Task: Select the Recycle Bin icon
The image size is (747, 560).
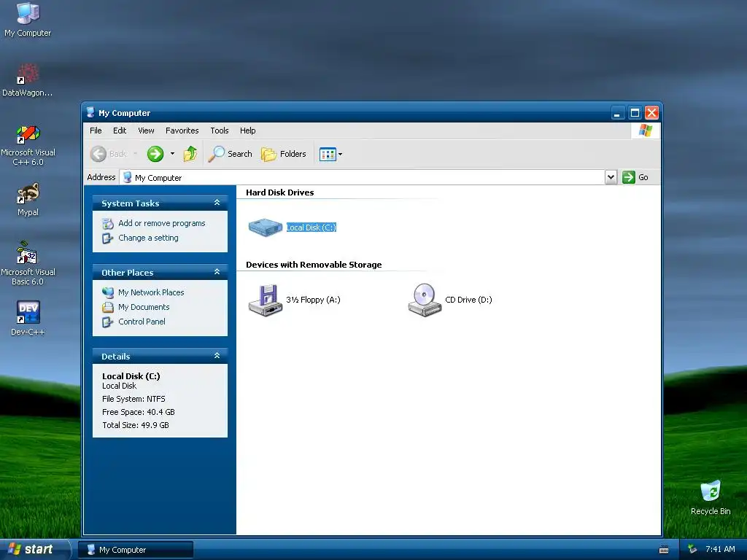Action: (x=711, y=497)
